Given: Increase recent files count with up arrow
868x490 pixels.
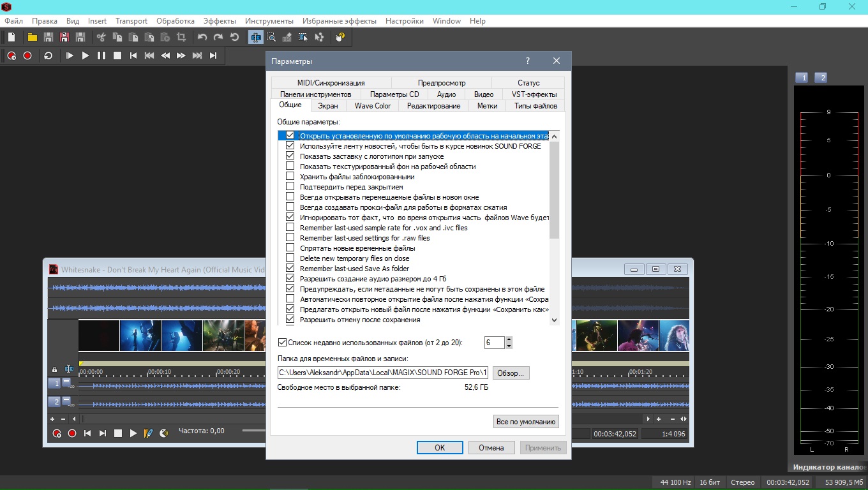Looking at the screenshot, I should click(509, 339).
